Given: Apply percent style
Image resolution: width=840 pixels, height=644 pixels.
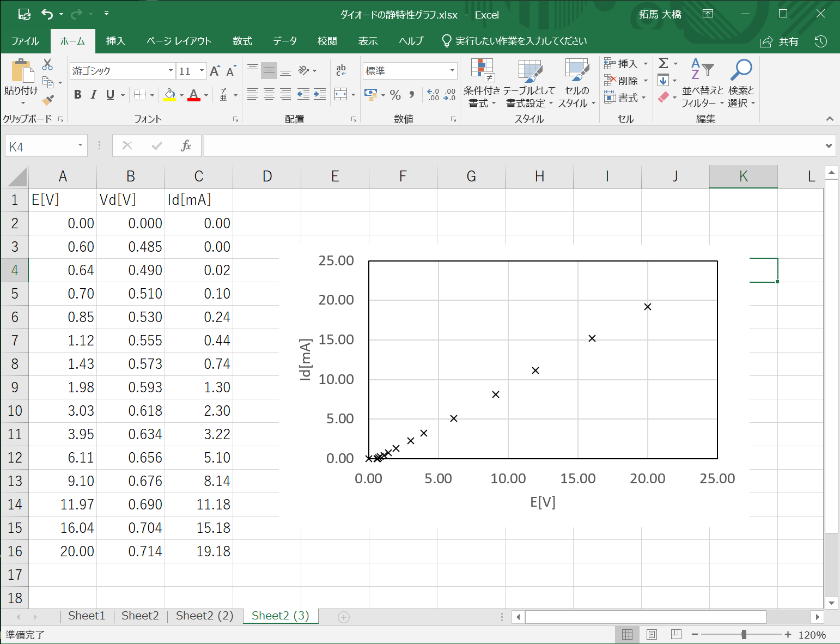Looking at the screenshot, I should click(395, 95).
